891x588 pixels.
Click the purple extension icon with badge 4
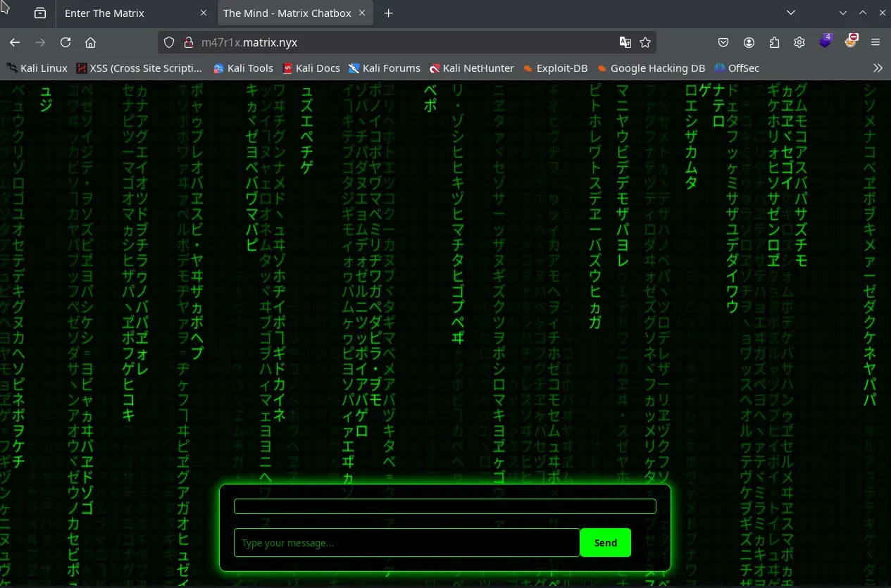pos(825,41)
